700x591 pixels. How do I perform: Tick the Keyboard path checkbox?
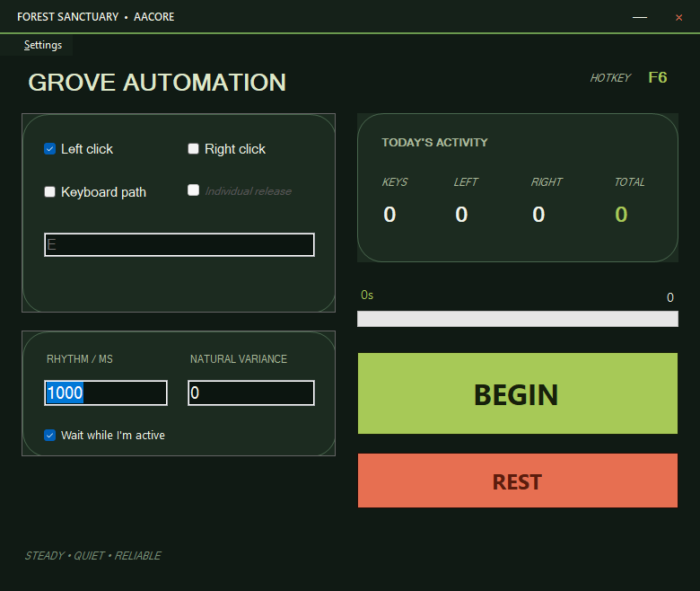[49, 192]
